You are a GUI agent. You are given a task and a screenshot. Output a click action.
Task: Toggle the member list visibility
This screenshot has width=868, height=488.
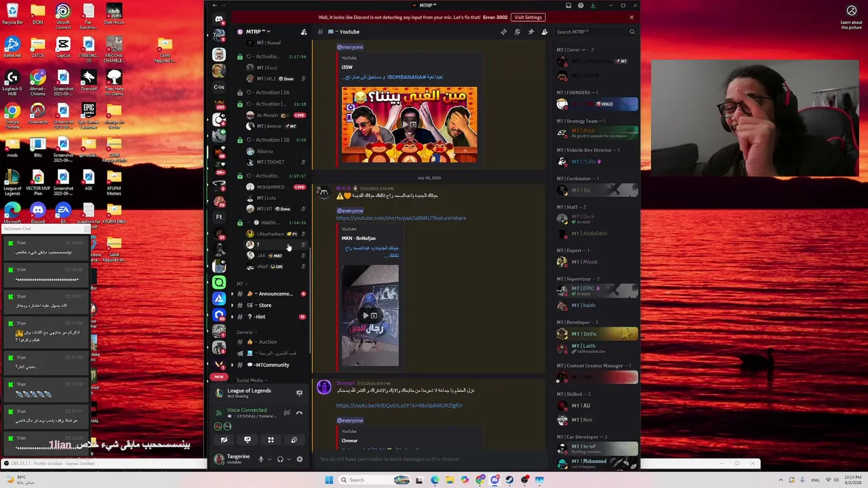point(544,32)
